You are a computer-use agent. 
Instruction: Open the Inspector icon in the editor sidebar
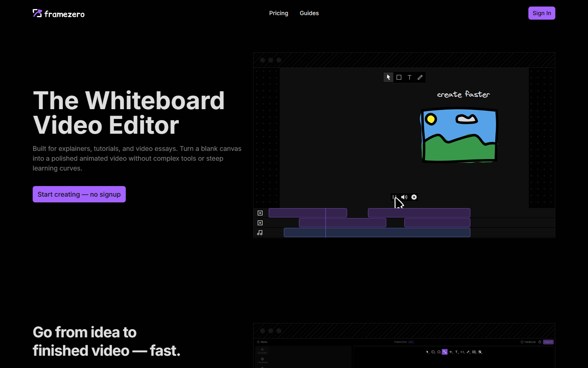click(263, 350)
